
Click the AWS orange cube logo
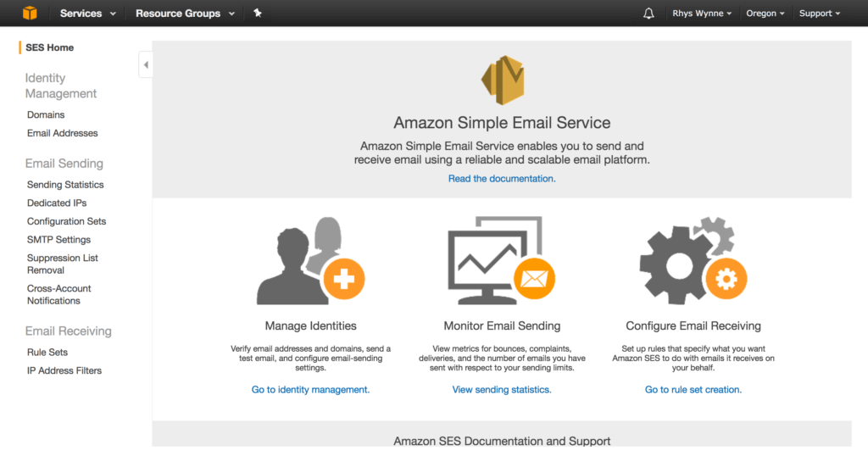click(x=30, y=13)
